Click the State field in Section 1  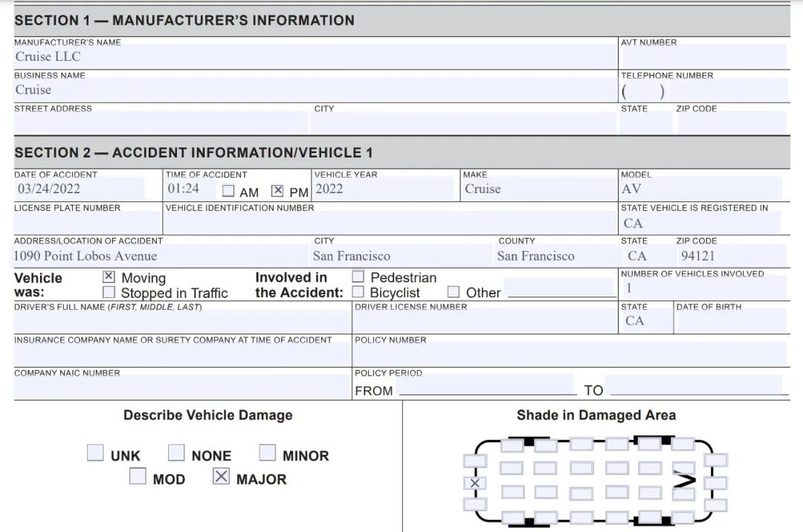coord(646,123)
